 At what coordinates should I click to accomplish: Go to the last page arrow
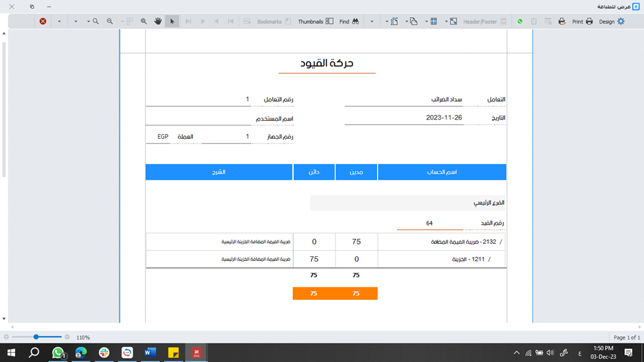click(188, 21)
